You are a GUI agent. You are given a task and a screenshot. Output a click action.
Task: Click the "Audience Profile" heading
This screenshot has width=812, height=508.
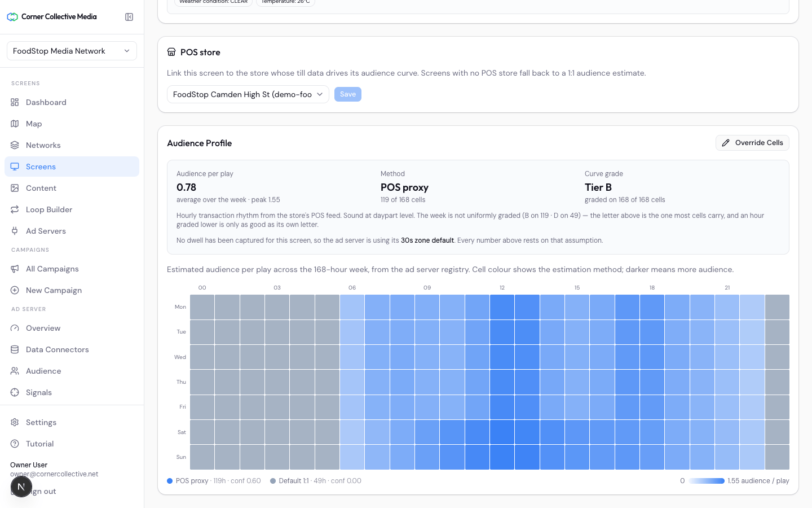click(200, 143)
